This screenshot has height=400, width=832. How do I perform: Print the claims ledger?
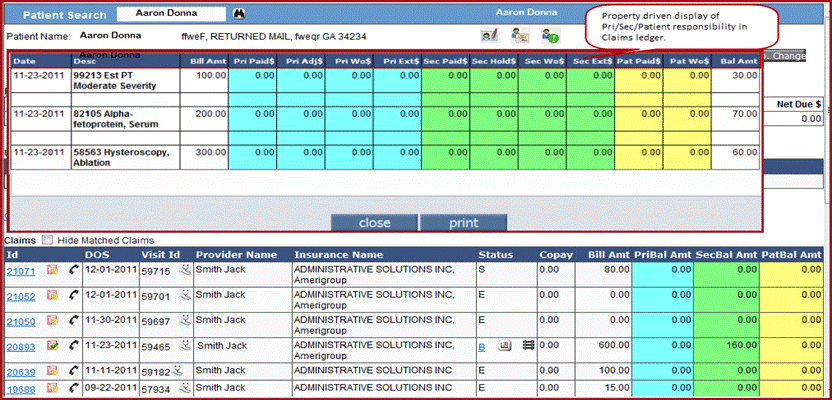[x=464, y=223]
